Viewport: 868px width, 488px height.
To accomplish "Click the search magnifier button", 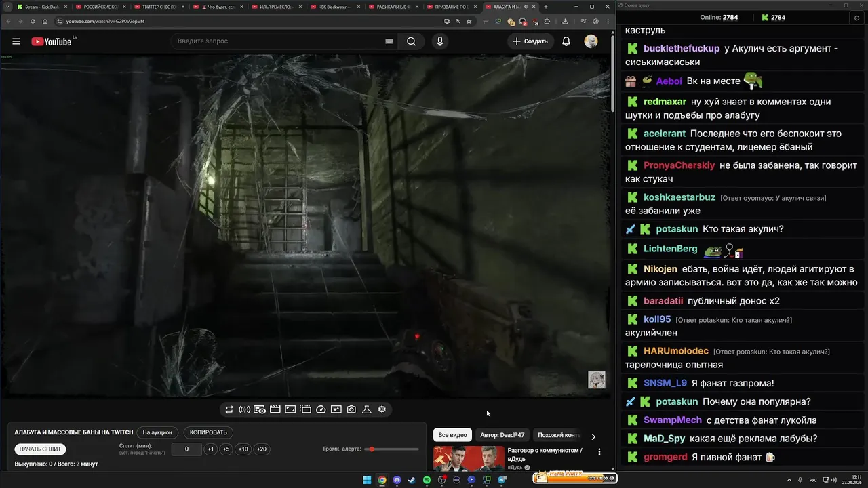I will click(411, 41).
